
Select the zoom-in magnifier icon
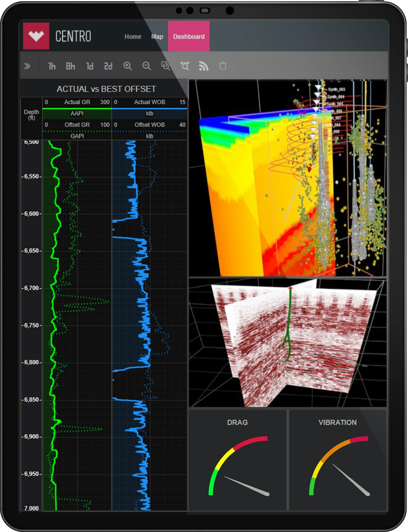(128, 66)
